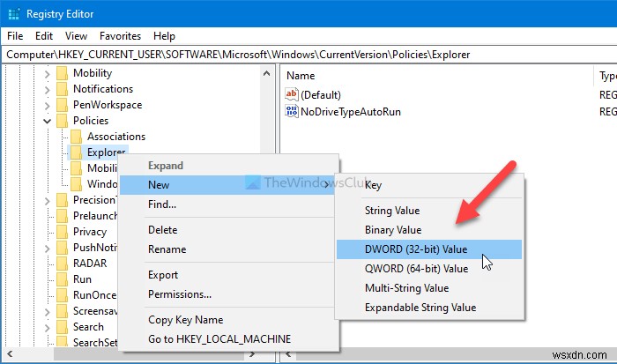This screenshot has height=364, width=617.
Task: Click the RunOnce folder icon
Action: click(63, 295)
